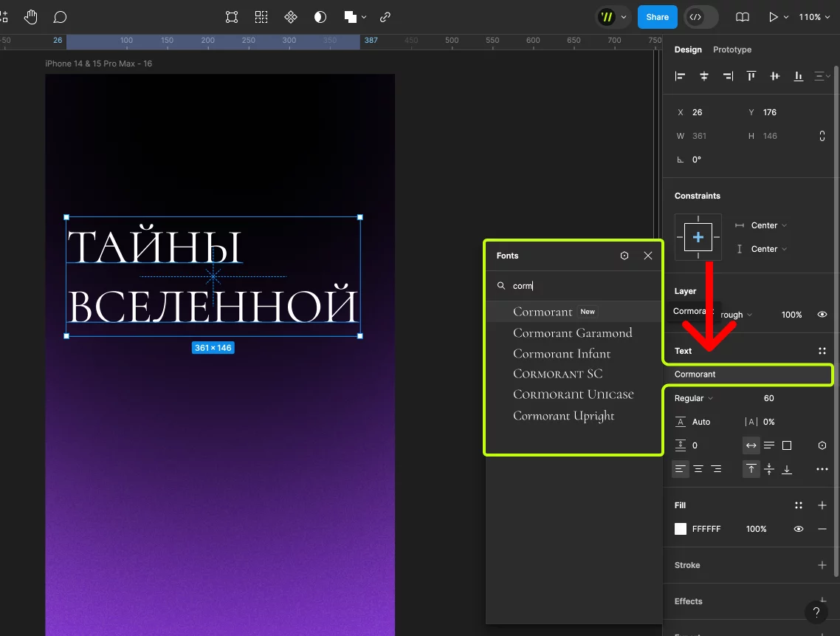Screen dimensions: 840x636
Task: Click the font search field
Action: (574, 286)
